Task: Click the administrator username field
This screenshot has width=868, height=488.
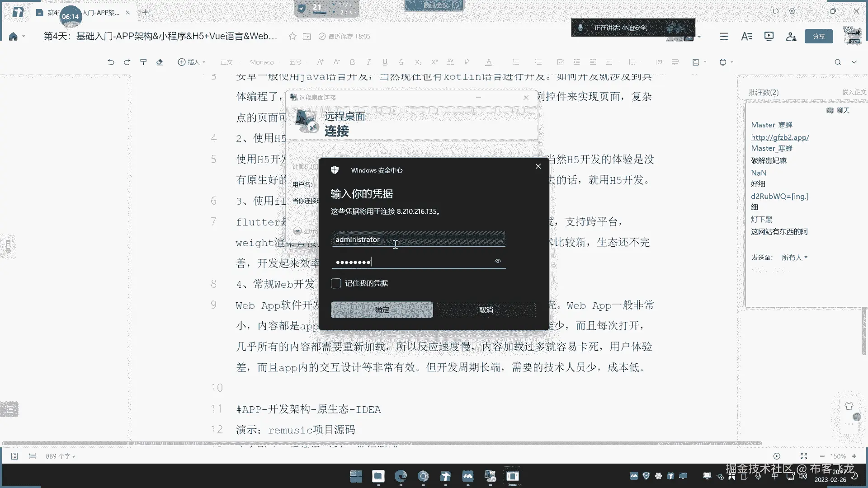Action: click(419, 239)
